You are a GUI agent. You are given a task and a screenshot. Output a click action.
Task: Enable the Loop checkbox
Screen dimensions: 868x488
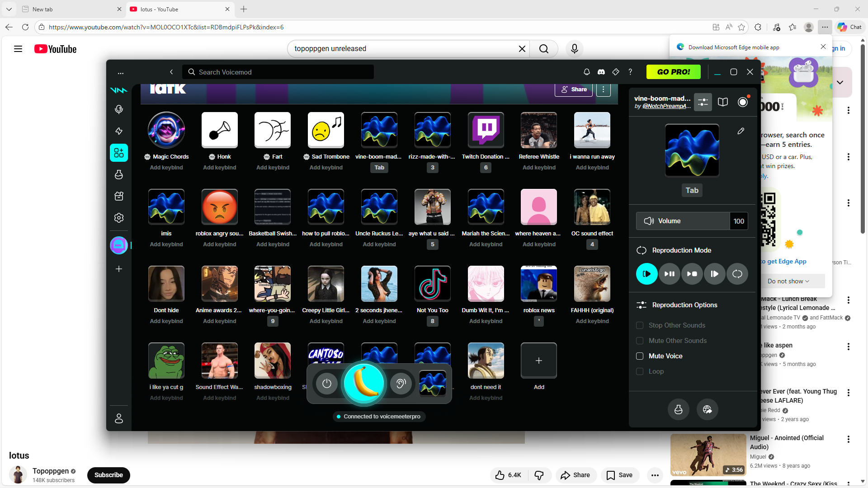(640, 371)
